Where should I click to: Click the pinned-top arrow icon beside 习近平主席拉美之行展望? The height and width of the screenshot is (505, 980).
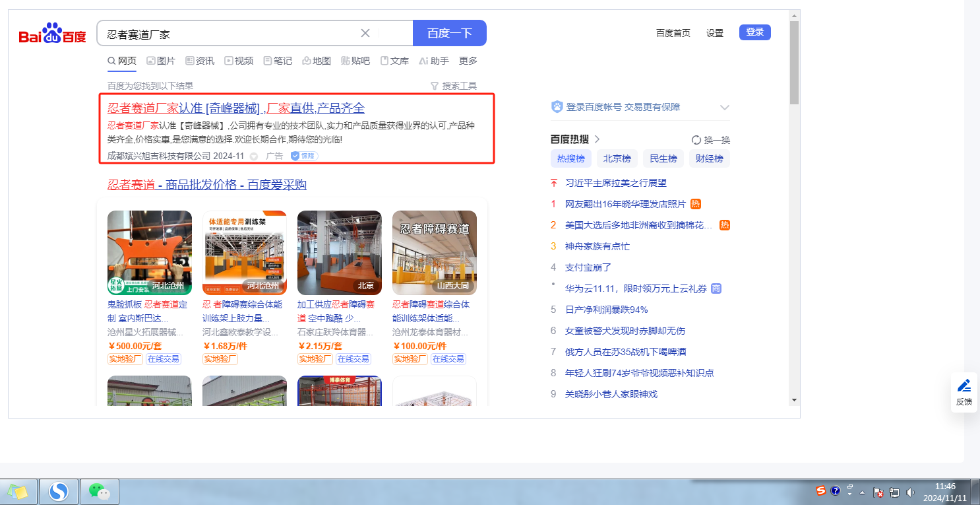[x=554, y=183]
